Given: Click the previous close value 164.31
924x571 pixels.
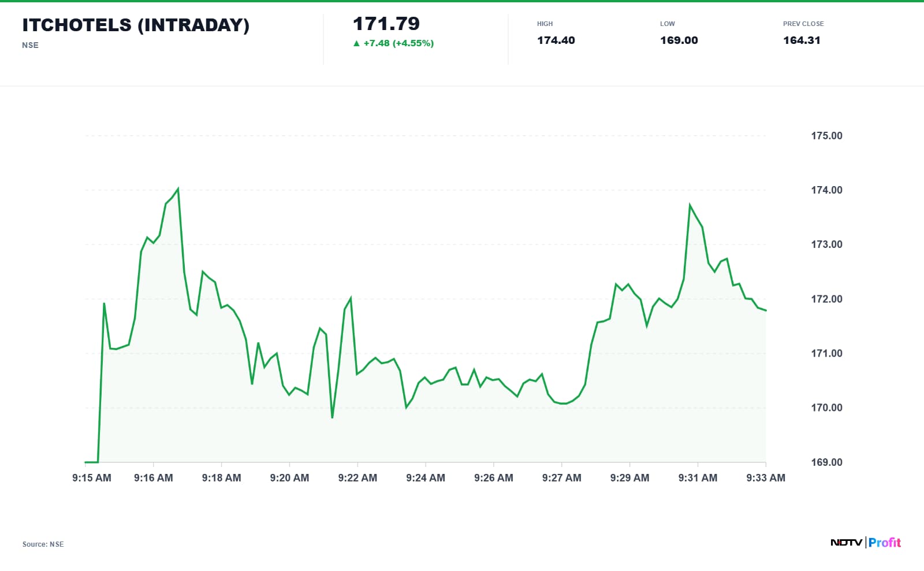Looking at the screenshot, I should coord(802,40).
